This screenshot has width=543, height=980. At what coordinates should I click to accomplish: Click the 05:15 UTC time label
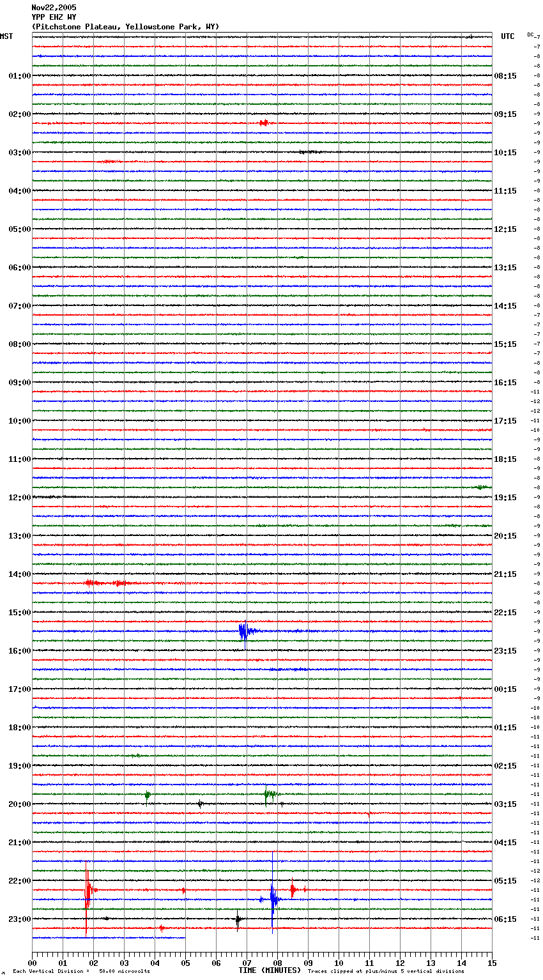(505, 881)
